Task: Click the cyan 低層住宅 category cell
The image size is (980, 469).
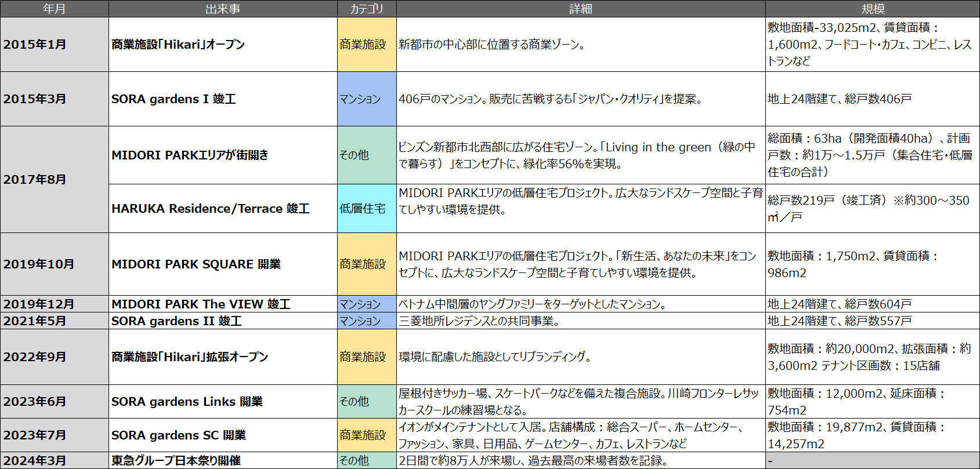Action: tap(367, 209)
